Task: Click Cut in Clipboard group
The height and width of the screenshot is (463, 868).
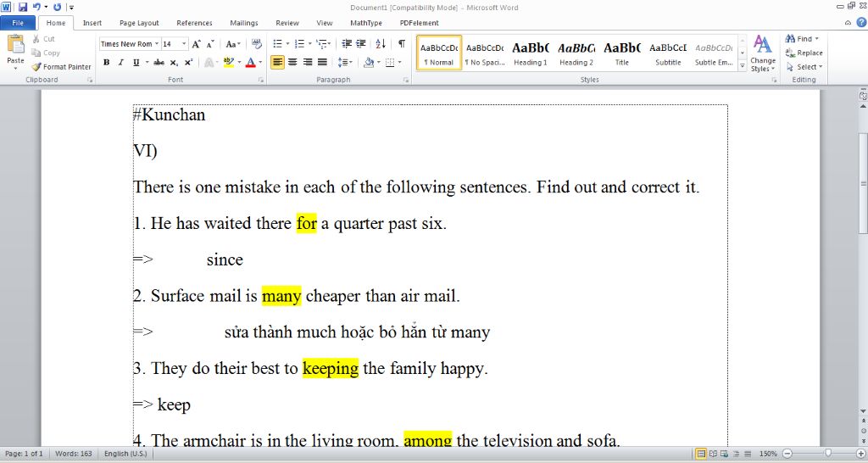Action: (43, 39)
